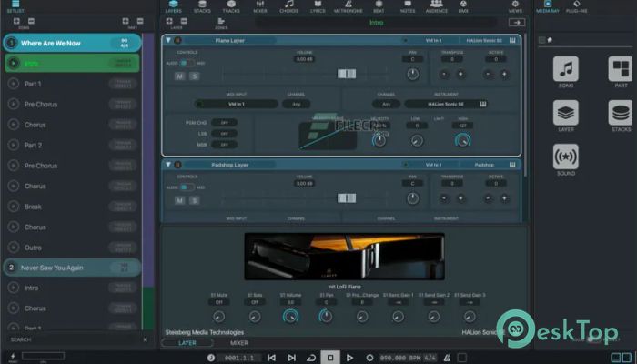Remove part with minus icon
Viewport: 637px width, 364px height.
(140, 21)
